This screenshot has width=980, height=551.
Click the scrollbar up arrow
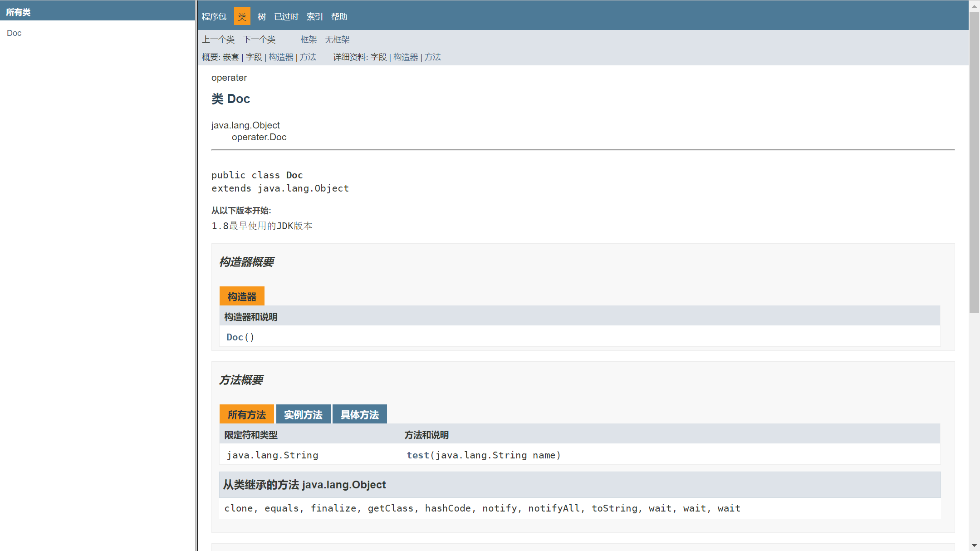(974, 5)
